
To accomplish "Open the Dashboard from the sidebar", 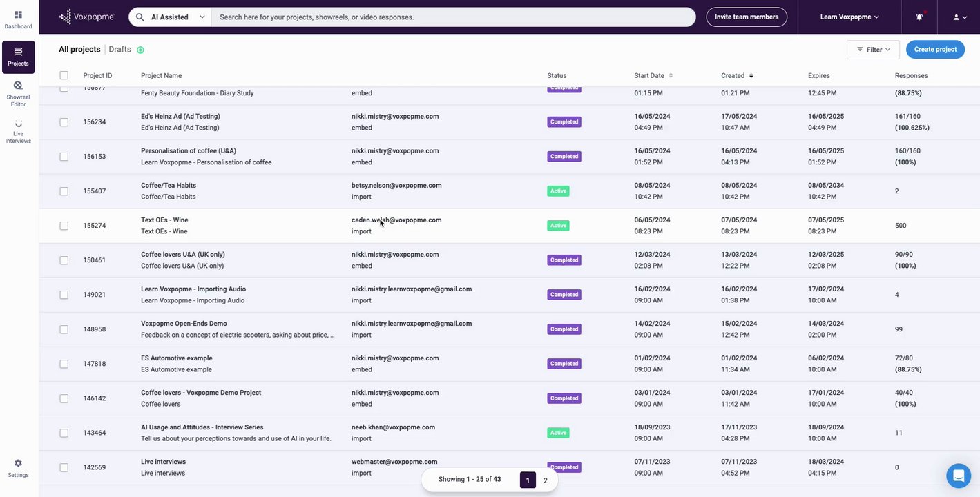I will coord(19,19).
